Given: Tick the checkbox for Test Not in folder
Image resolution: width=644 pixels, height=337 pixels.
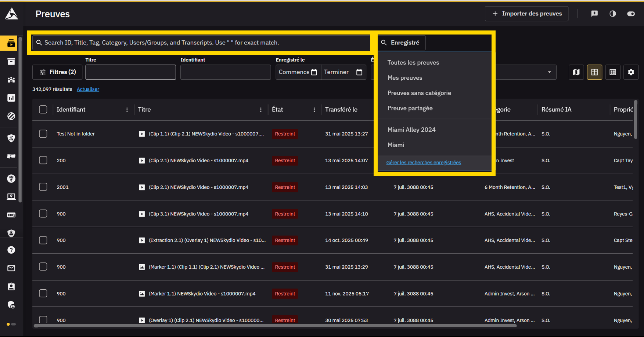Looking at the screenshot, I should (x=43, y=134).
